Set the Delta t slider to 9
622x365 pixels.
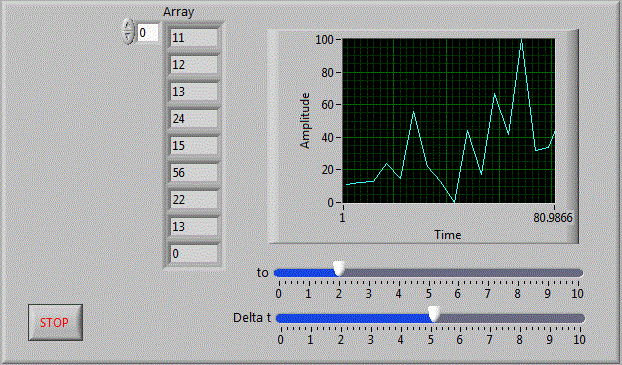pos(550,319)
